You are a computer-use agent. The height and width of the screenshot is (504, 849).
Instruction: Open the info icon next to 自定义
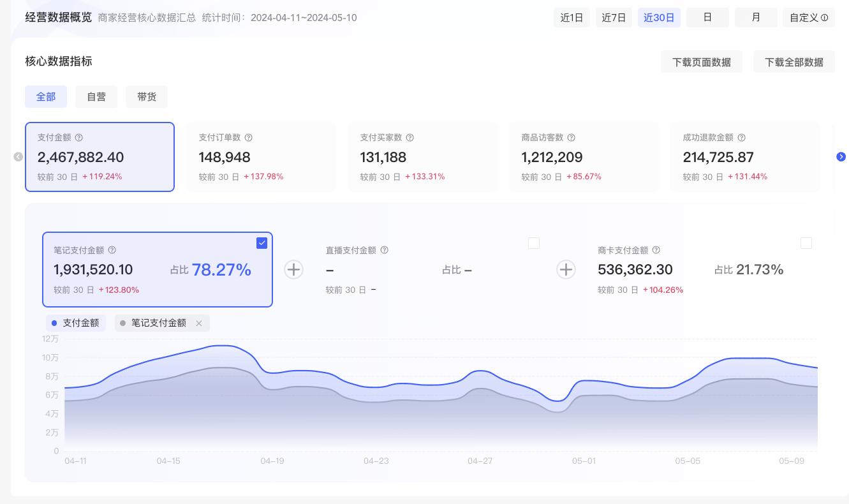coord(825,18)
